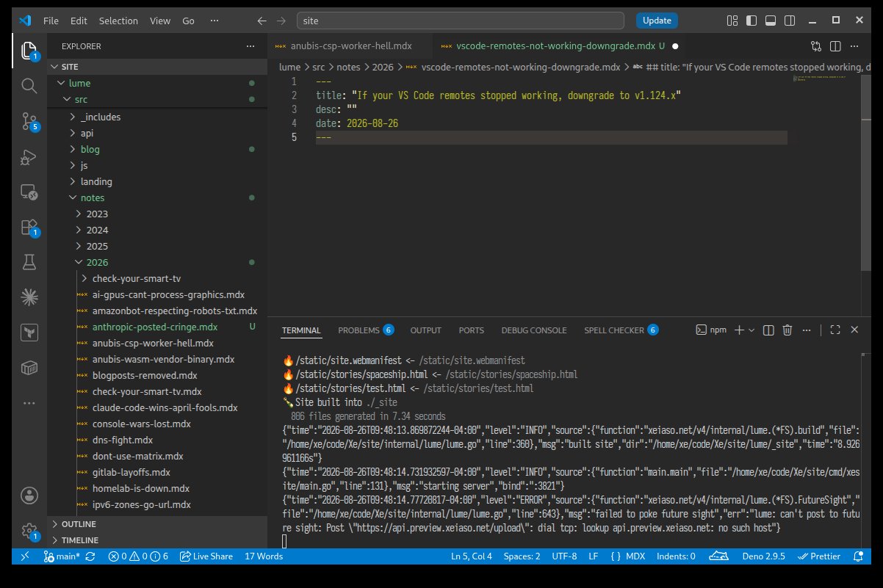Open the Extensions view
The height and width of the screenshot is (588, 883).
[x=29, y=228]
